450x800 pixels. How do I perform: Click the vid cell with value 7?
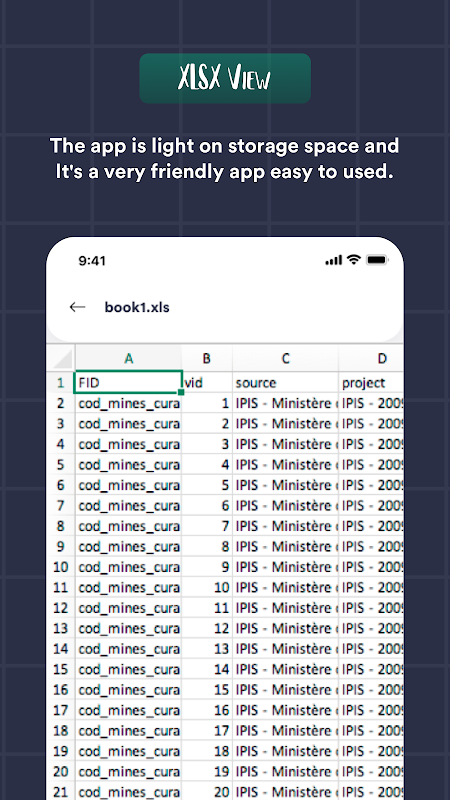point(207,526)
